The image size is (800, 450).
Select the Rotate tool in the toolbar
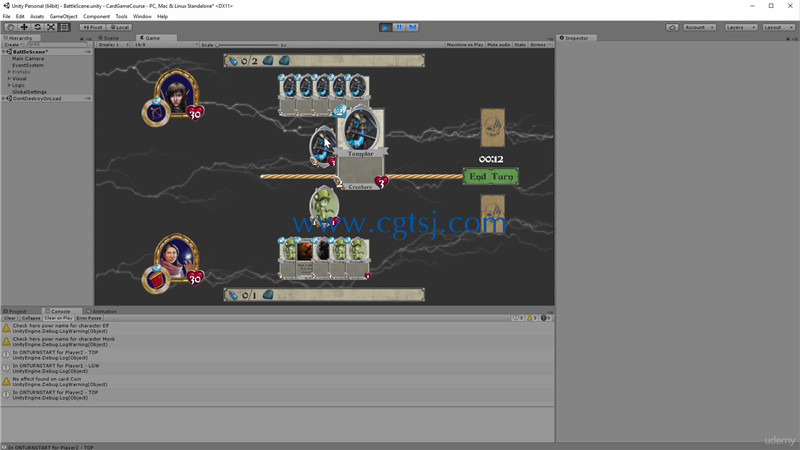(37, 27)
